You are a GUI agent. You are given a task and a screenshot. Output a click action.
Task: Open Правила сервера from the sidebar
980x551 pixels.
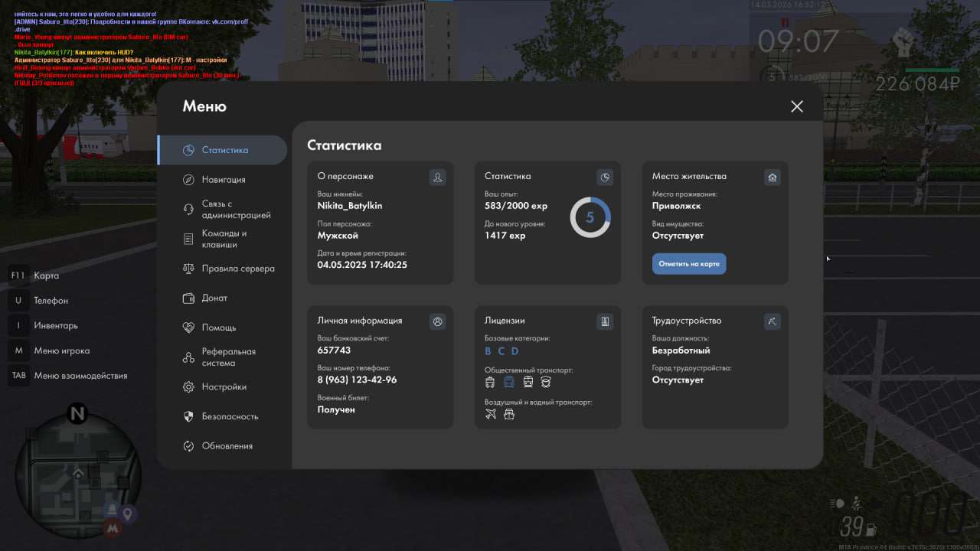tap(237, 269)
